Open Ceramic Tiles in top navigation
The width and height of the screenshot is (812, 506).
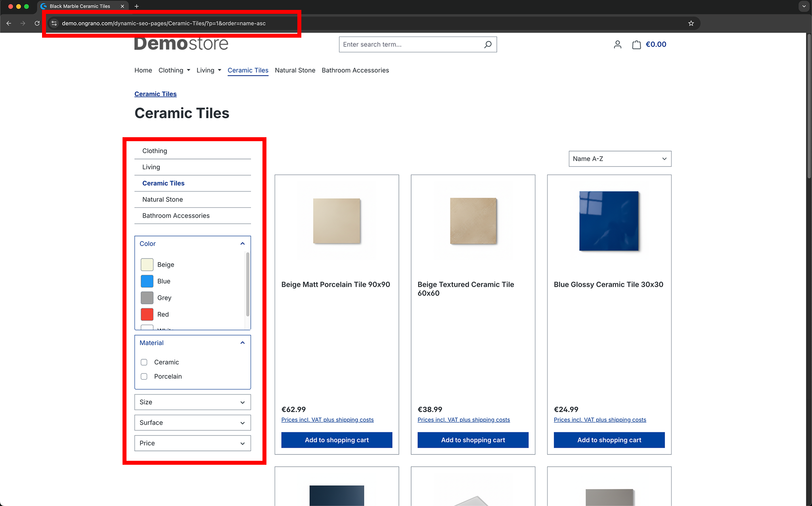pos(248,70)
